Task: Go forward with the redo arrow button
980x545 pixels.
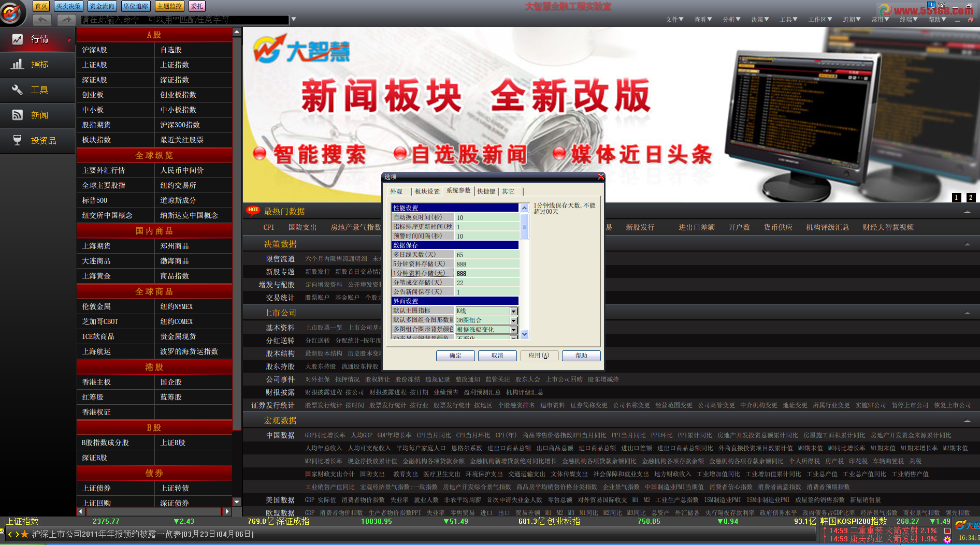Action: coord(66,20)
